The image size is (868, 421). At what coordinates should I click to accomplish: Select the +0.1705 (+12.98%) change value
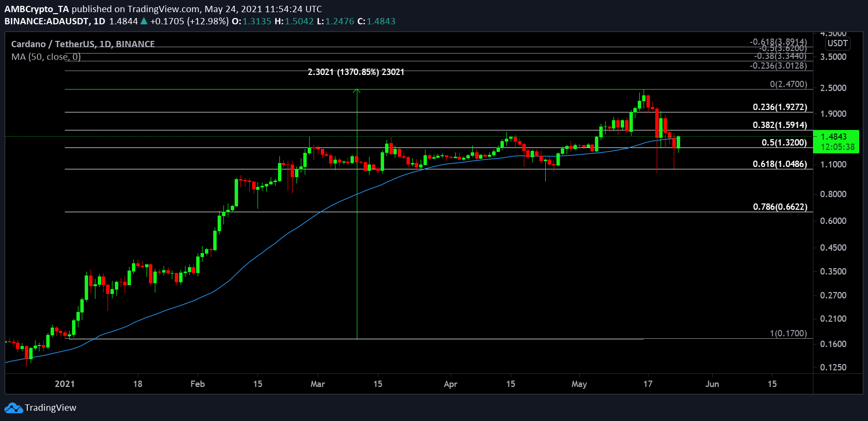coord(189,21)
